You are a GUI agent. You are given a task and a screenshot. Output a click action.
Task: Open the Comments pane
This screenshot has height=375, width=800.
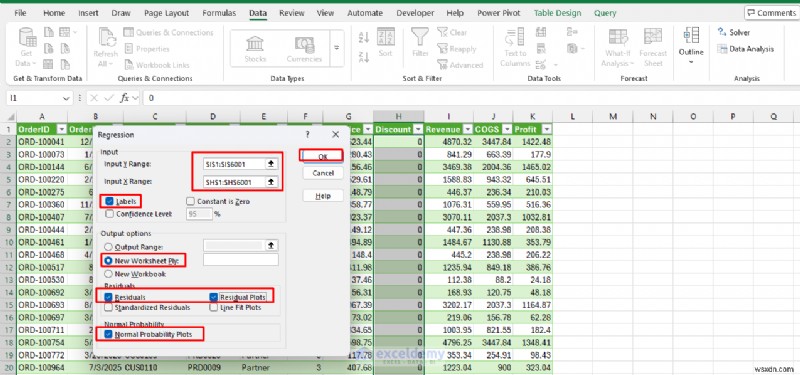(772, 13)
